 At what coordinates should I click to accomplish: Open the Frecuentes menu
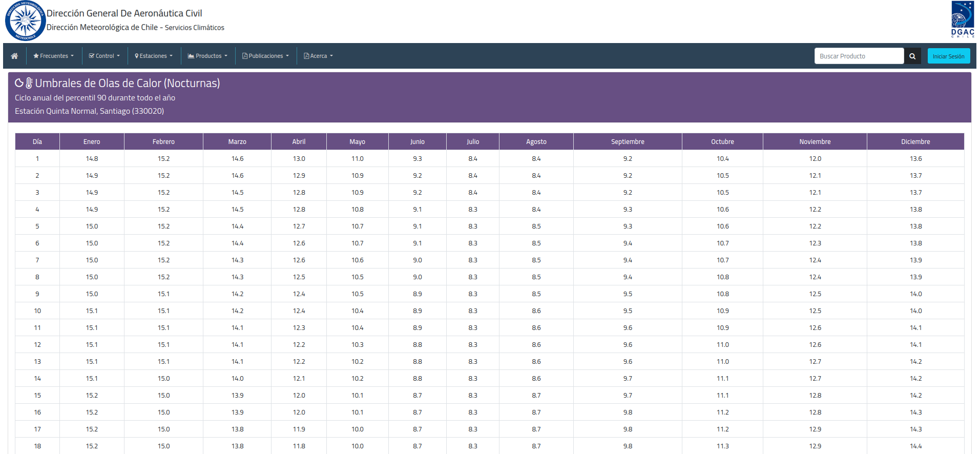click(54, 56)
